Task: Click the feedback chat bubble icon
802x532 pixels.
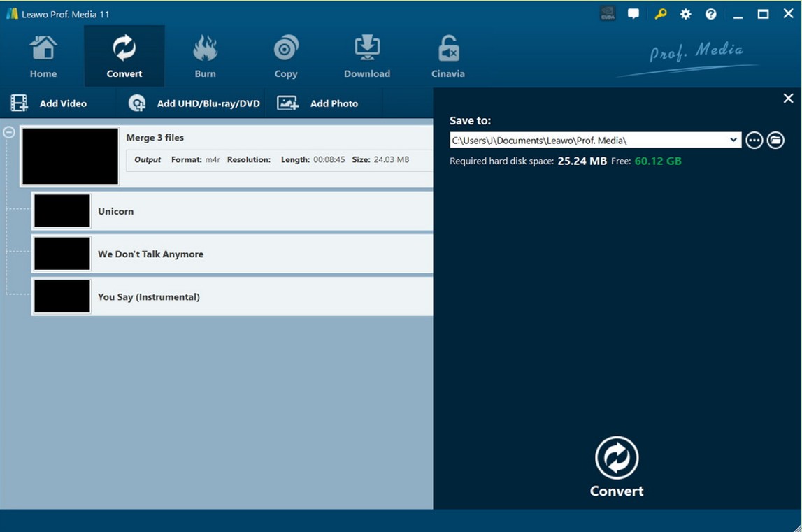Action: click(633, 14)
